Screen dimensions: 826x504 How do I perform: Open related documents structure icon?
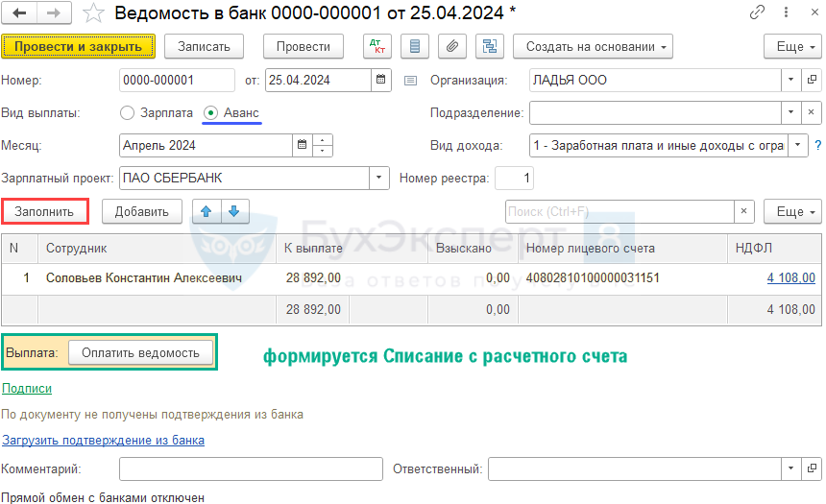click(490, 46)
